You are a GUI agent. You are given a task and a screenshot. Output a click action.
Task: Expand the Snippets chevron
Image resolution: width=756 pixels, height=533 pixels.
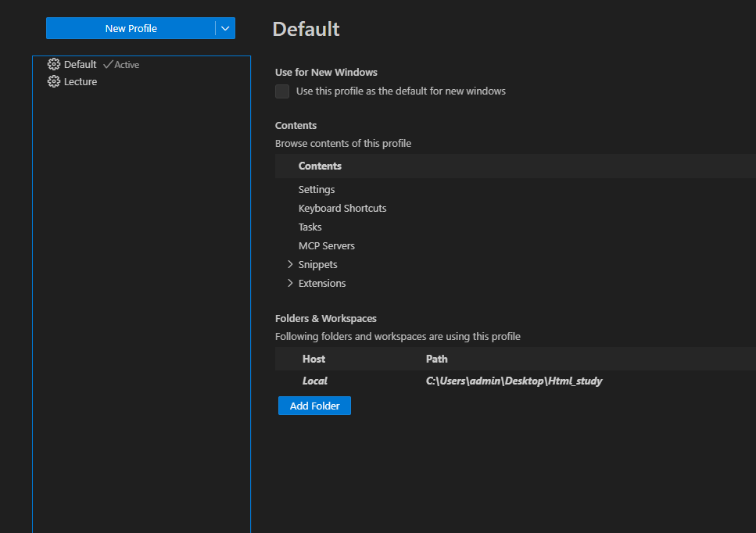pyautogui.click(x=290, y=265)
